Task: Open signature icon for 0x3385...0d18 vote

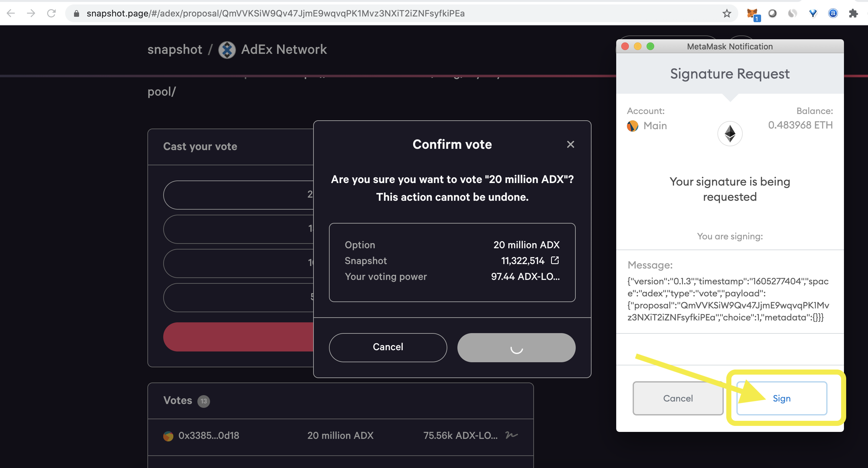Action: tap(512, 435)
